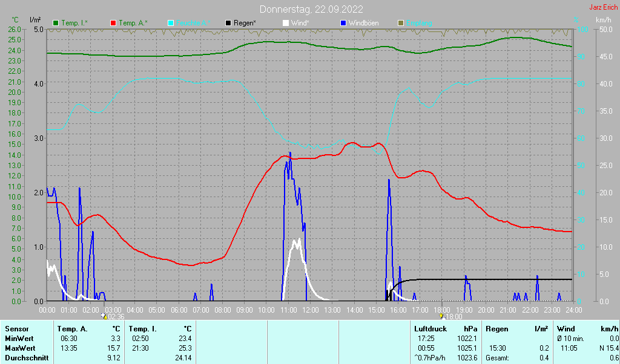Image resolution: width=620 pixels, height=364 pixels.
Task: Click the Temp. I. average '24.14'
Action: coord(183,358)
